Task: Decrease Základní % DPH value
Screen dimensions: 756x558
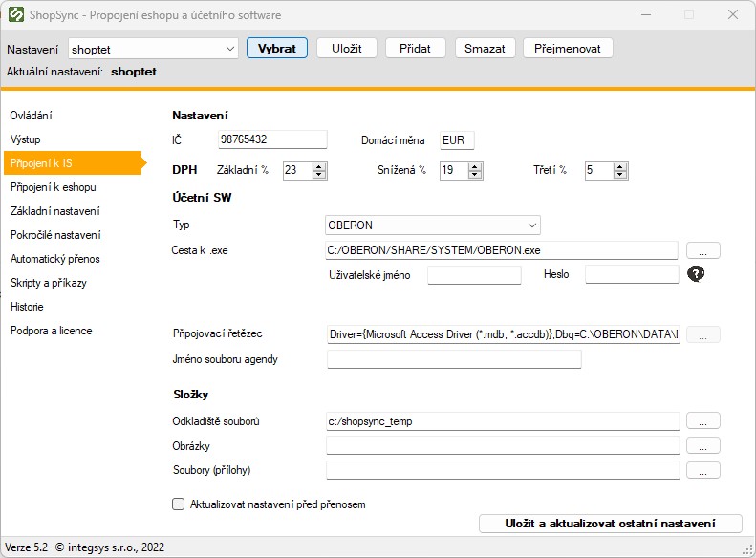Action: [318, 175]
